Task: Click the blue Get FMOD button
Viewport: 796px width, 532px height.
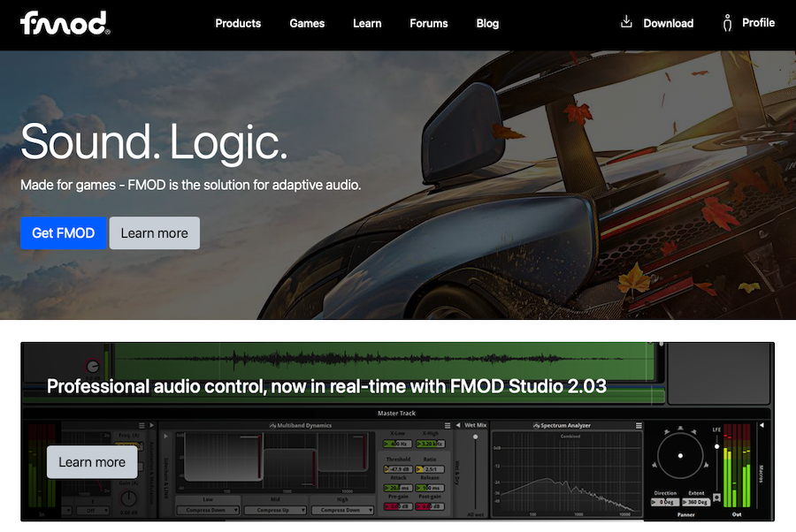Action: coord(64,233)
